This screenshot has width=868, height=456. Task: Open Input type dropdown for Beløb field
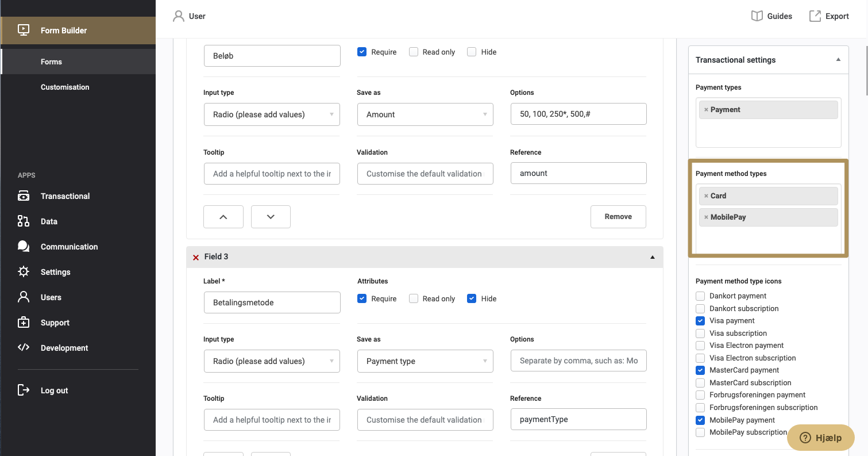coord(272,114)
